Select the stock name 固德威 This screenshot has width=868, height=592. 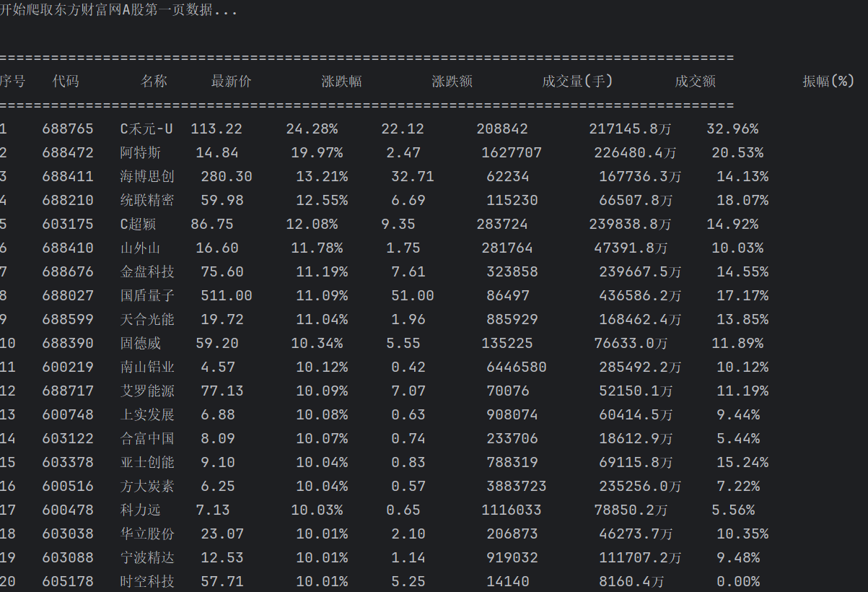(141, 344)
